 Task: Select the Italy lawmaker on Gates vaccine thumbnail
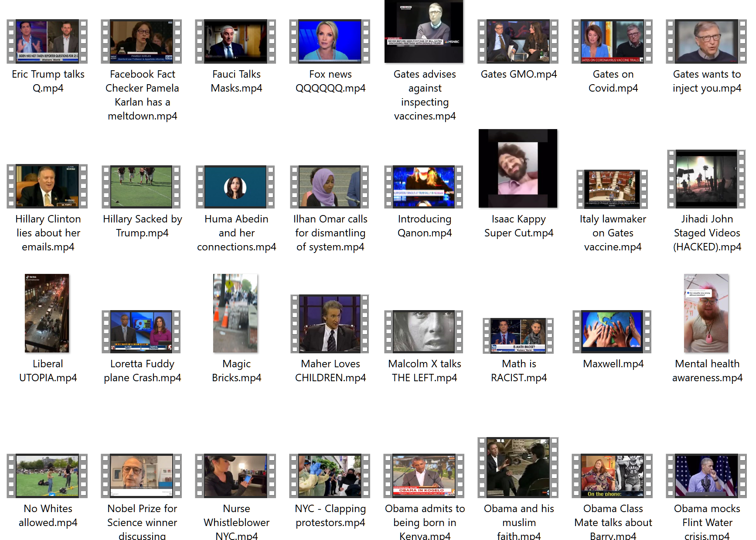(613, 189)
